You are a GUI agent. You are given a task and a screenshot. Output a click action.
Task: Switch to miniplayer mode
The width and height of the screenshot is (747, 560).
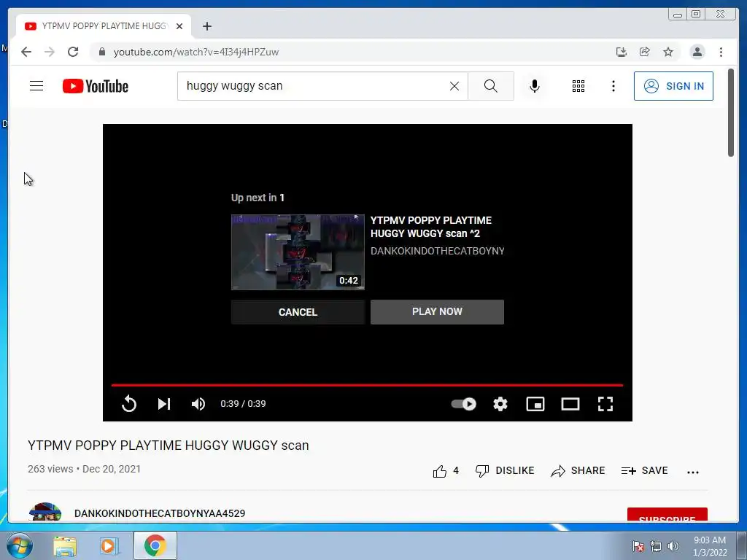[x=535, y=404]
